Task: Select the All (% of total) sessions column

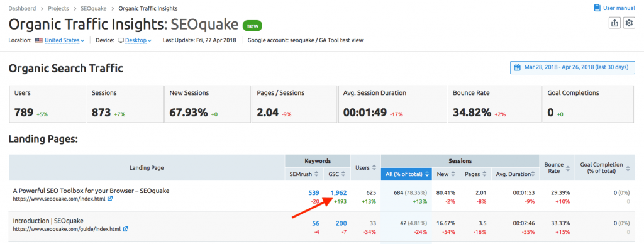Action: pyautogui.click(x=407, y=174)
